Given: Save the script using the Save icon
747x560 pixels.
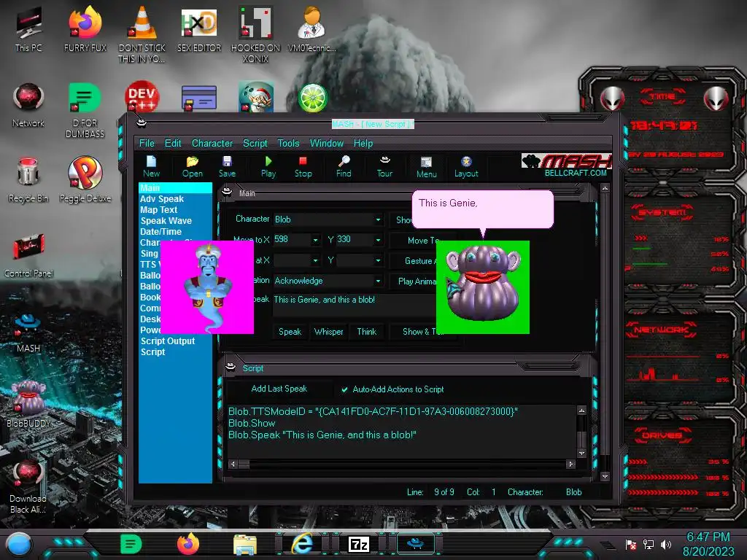Looking at the screenshot, I should [228, 167].
